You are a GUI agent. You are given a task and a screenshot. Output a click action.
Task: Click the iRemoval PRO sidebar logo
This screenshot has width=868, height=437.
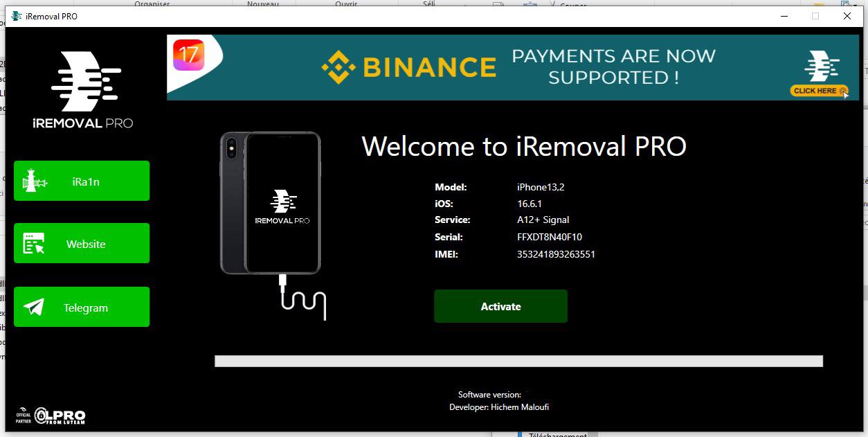point(83,90)
